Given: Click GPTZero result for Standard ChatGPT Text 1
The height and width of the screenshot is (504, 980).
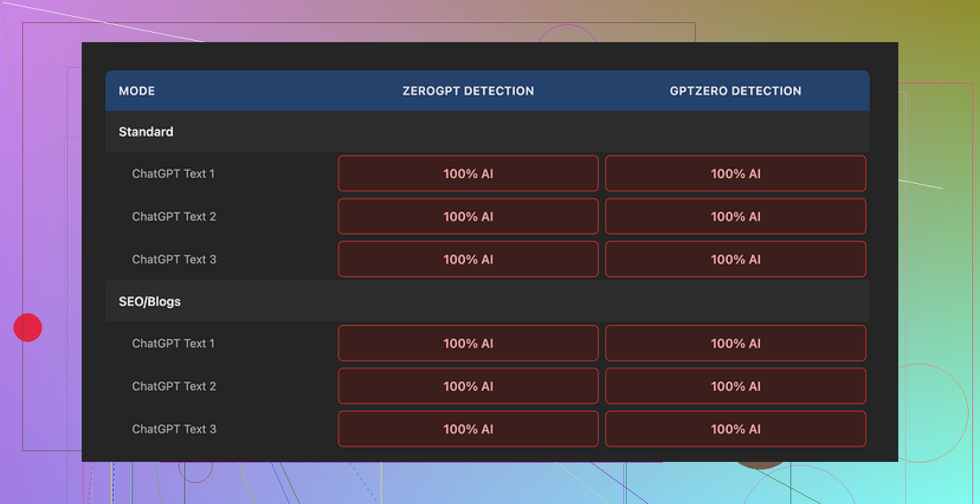Looking at the screenshot, I should coord(735,174).
